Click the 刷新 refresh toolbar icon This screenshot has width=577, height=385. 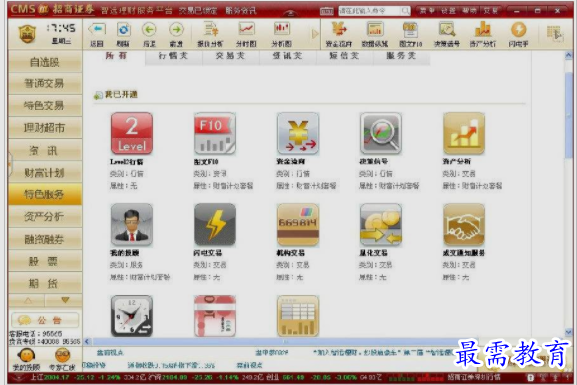tap(123, 34)
